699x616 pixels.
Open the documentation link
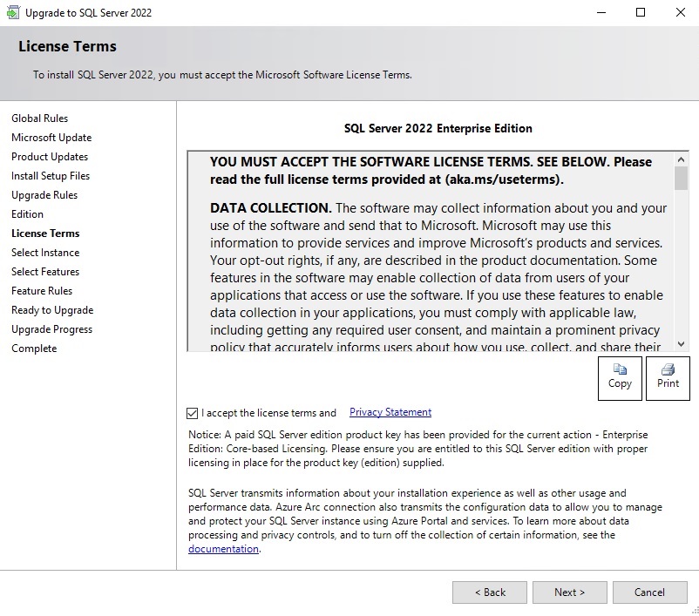coord(223,549)
